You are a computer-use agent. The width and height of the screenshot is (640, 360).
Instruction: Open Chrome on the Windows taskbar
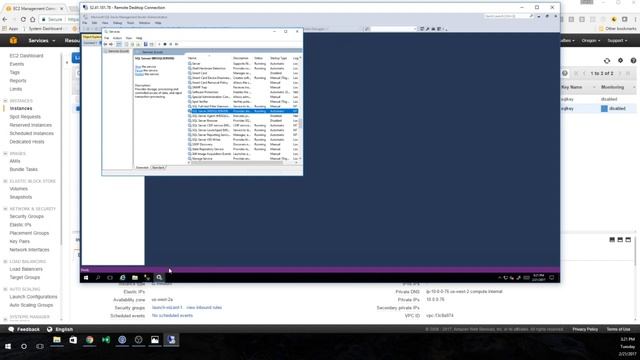pos(89,340)
